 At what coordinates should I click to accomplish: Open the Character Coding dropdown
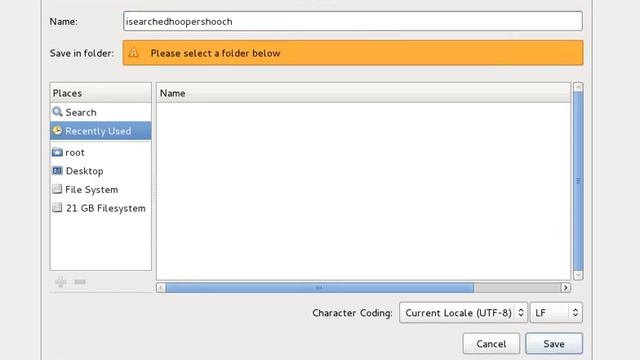pos(463,313)
